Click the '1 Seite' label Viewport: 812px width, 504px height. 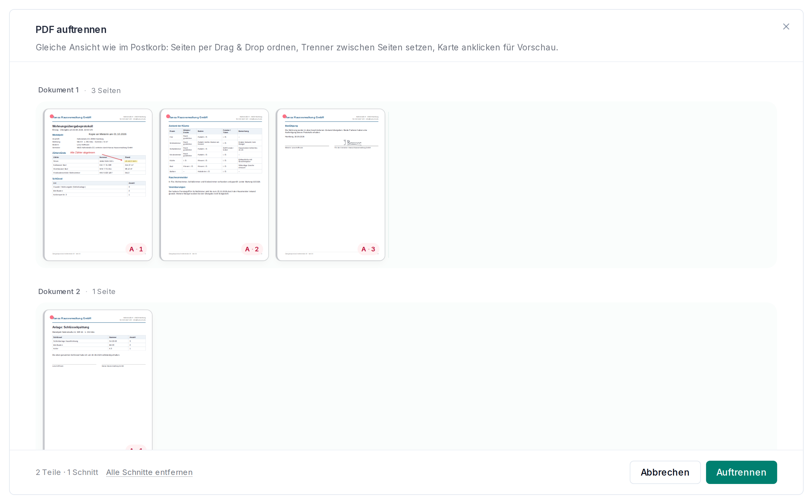(104, 292)
